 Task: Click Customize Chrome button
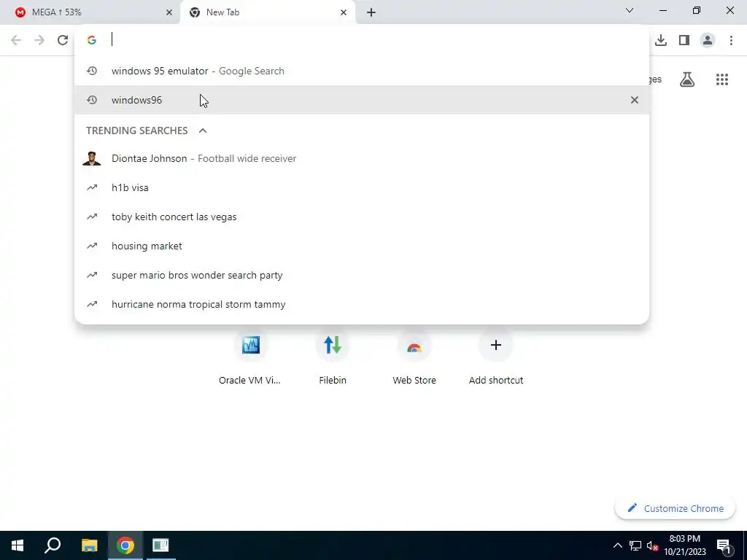675,508
